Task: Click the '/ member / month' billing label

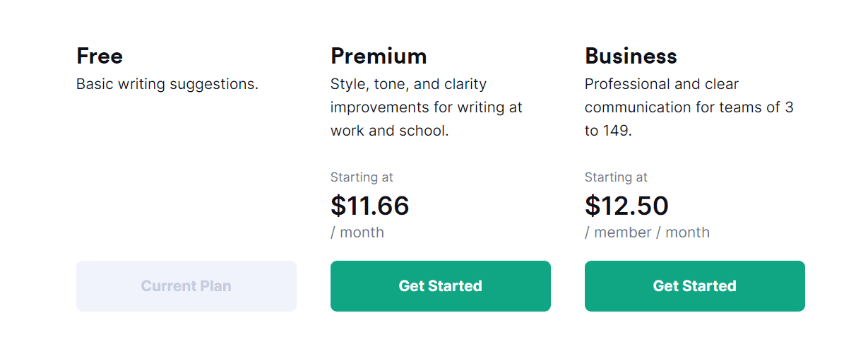Action: point(647,232)
